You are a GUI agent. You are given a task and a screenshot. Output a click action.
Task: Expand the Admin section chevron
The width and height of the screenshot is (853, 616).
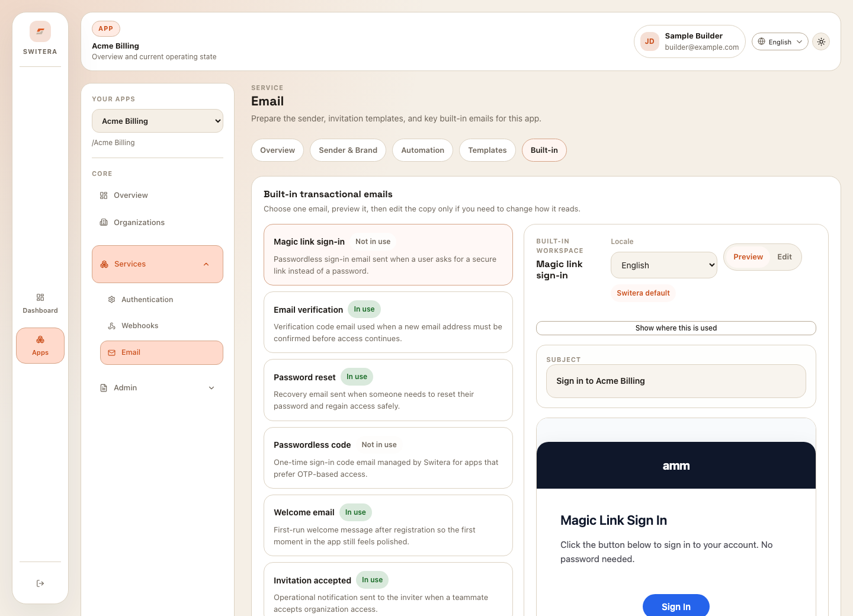tap(211, 388)
